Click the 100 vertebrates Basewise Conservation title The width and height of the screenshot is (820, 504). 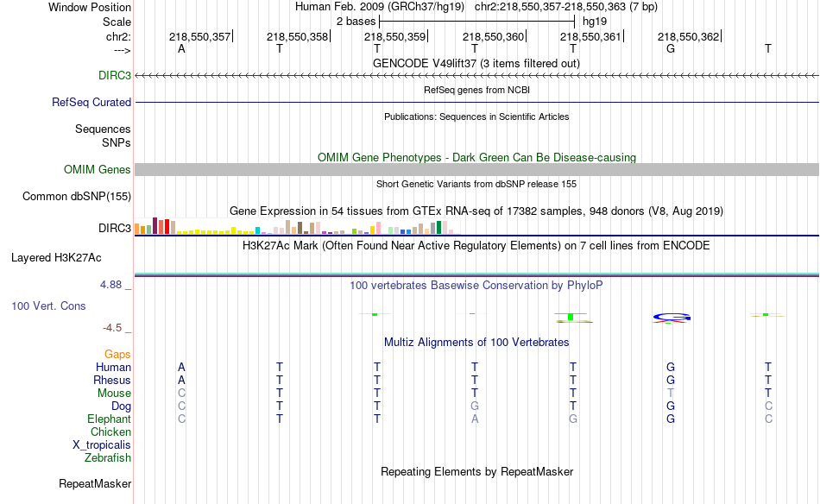476,286
